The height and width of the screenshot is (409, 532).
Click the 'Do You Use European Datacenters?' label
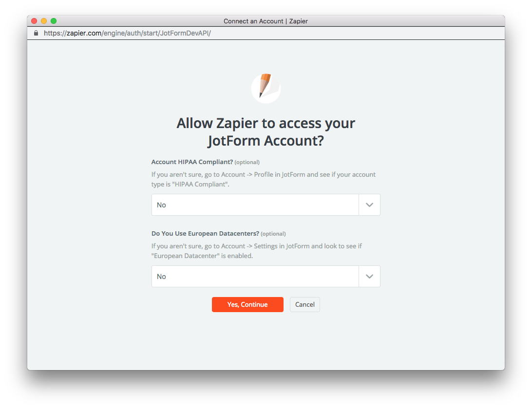pyautogui.click(x=205, y=233)
